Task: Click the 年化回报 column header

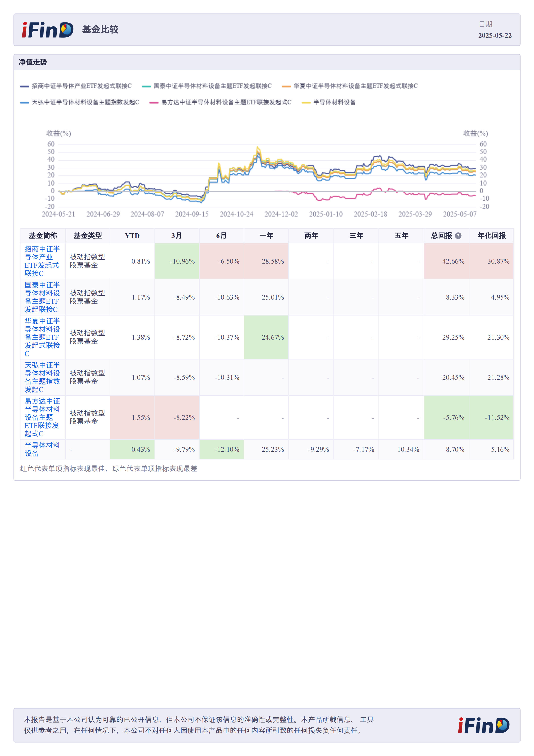Action: coord(492,236)
